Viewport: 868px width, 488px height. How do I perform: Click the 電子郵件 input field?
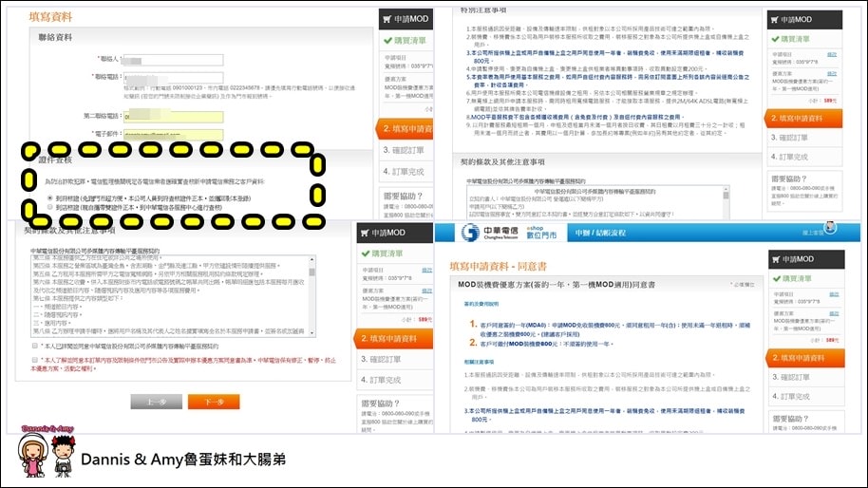tap(173, 134)
